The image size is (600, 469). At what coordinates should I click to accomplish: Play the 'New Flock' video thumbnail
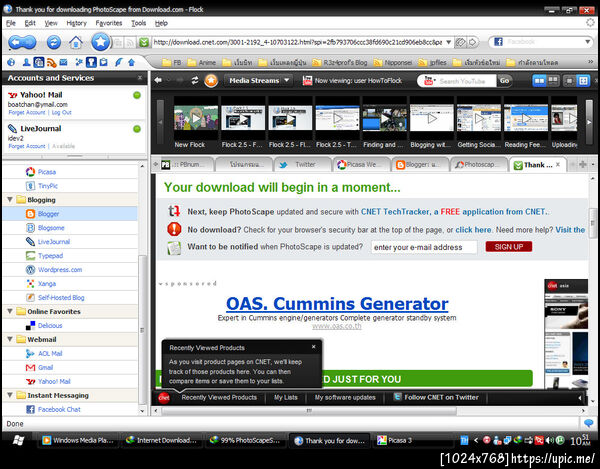point(196,119)
